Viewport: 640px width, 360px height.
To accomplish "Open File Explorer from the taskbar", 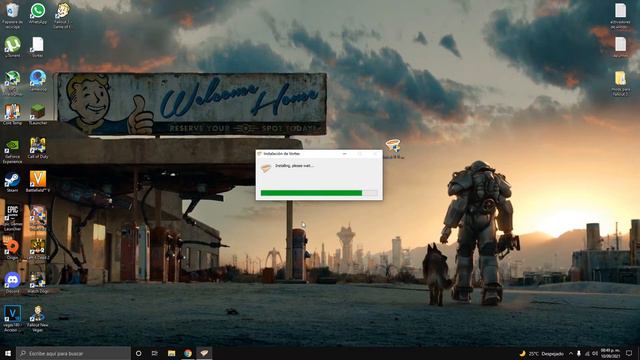I will (x=171, y=353).
